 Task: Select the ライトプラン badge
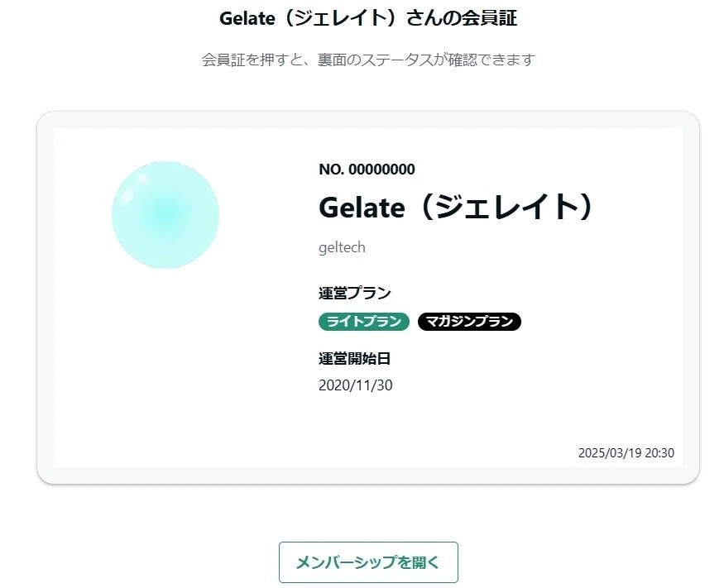tap(364, 321)
